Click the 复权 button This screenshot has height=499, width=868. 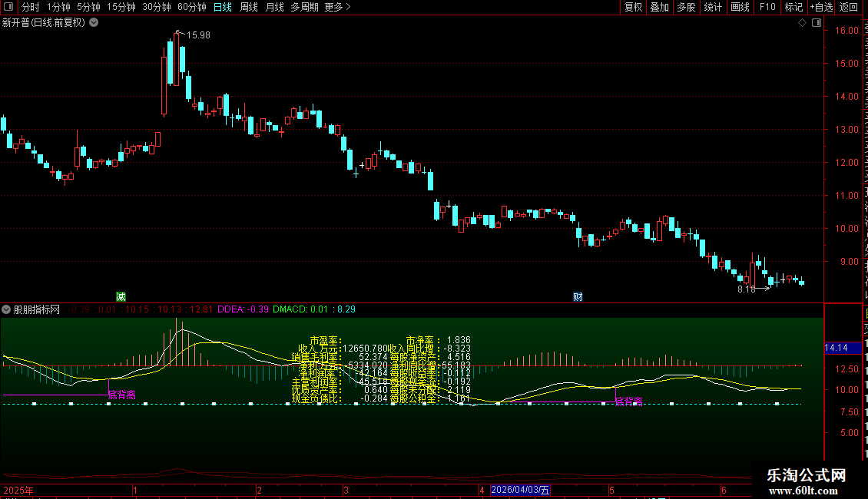click(633, 7)
